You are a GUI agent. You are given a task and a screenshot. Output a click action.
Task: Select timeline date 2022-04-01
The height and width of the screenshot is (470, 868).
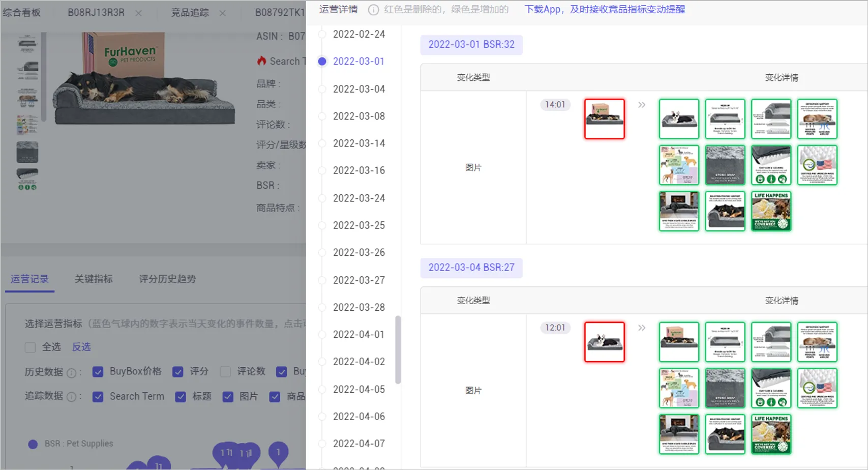click(x=359, y=335)
